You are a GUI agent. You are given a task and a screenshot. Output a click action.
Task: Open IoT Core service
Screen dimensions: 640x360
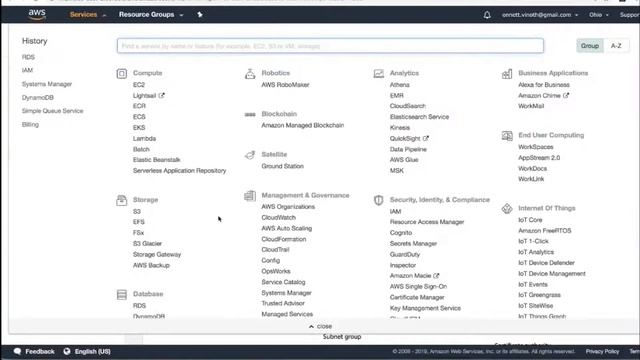(x=530, y=220)
